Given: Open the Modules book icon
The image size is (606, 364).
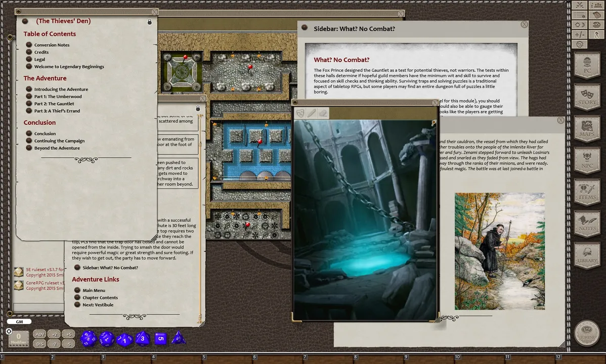Looking at the screenshot, I should coord(596,15).
